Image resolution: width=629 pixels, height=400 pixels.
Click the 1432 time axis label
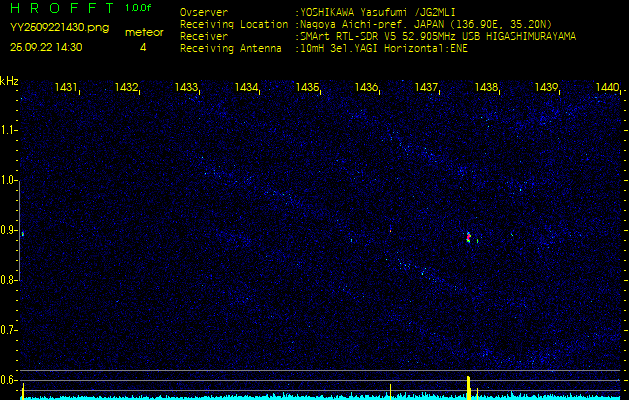pyautogui.click(x=126, y=87)
